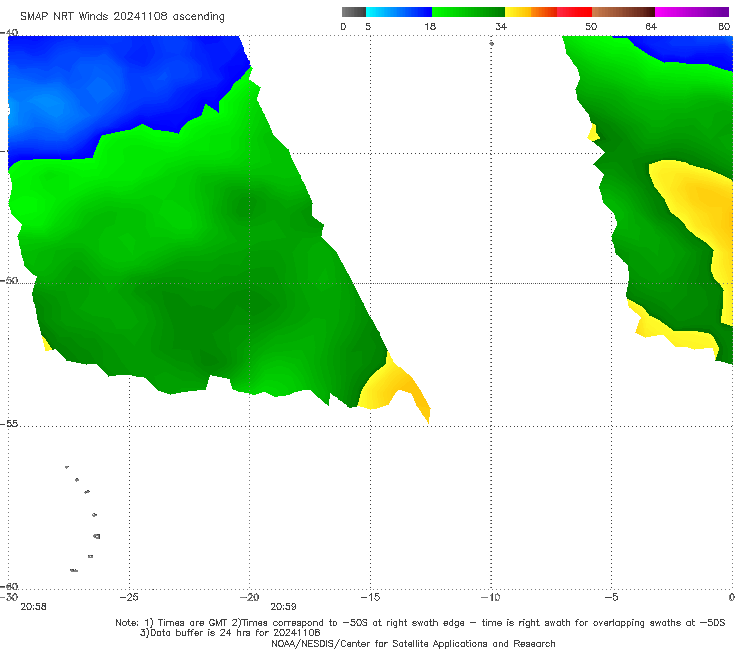Click the magenta-purple 64–80 color bar segment

coord(692,12)
